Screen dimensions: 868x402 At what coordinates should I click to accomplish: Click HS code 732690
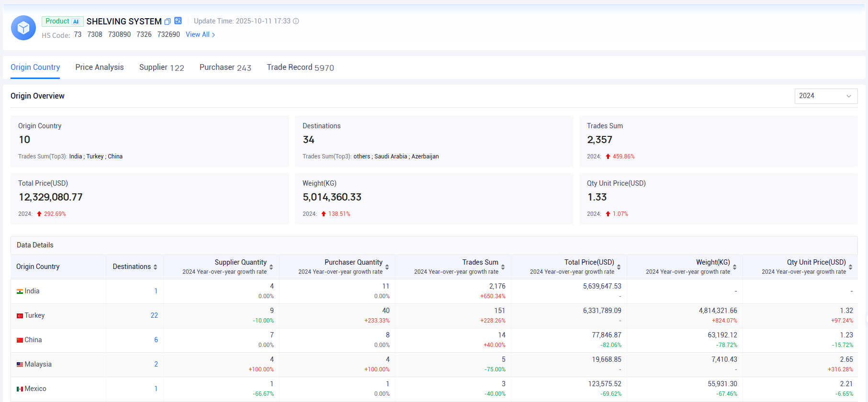click(169, 34)
